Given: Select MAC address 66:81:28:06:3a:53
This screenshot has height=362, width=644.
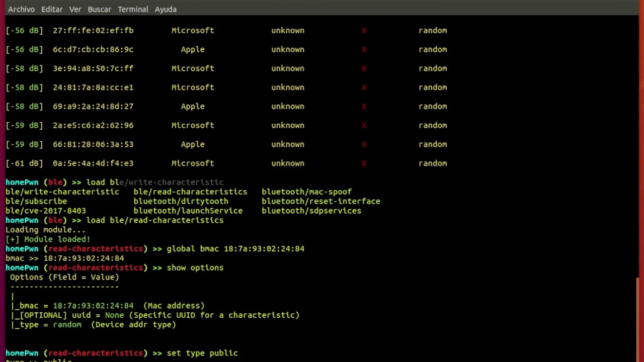Looking at the screenshot, I should tap(93, 144).
